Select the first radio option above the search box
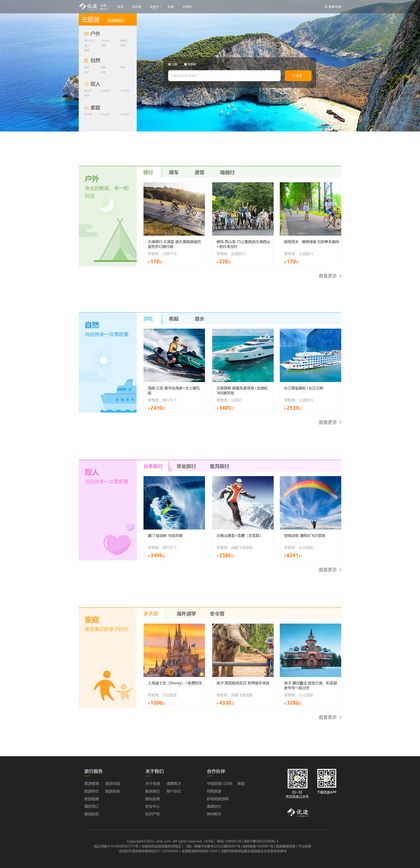 point(170,64)
